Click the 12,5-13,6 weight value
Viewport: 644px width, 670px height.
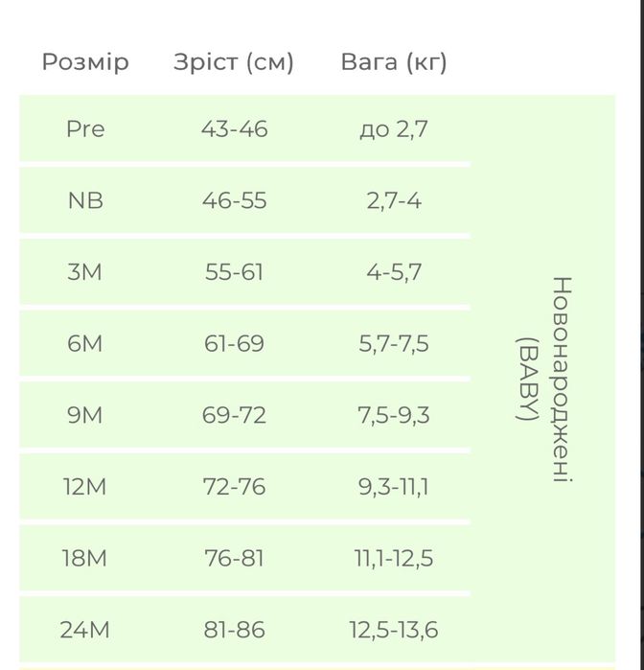coord(394,631)
